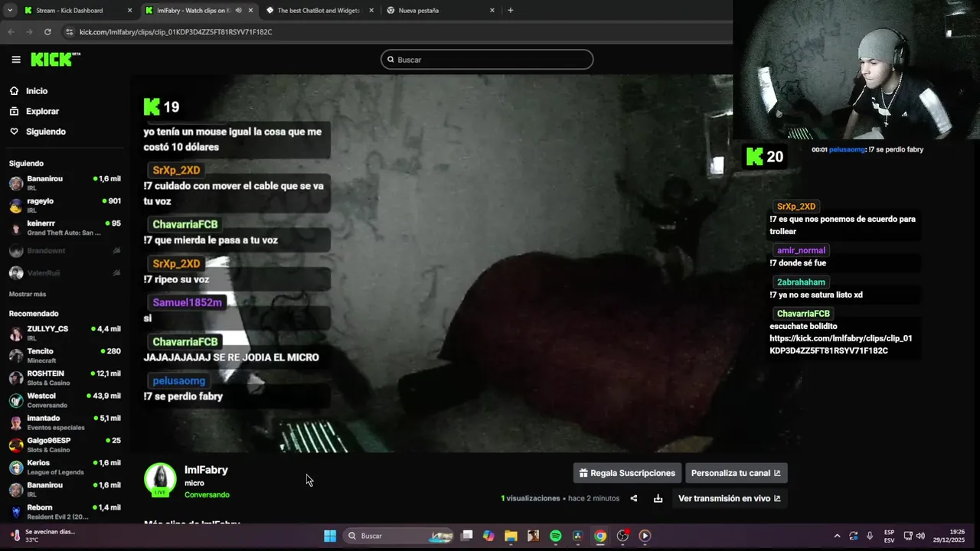Screen dimensions: 980x551
Task: Click the Conversando category link
Action: [207, 495]
